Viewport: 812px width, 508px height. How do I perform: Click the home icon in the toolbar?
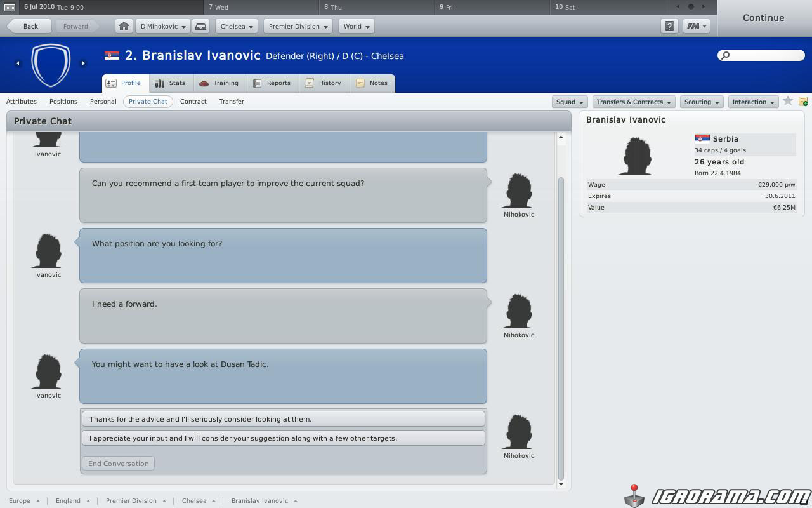coord(124,27)
